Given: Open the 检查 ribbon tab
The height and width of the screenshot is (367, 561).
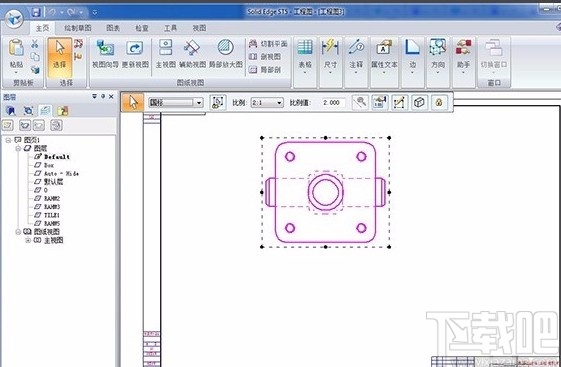Looking at the screenshot, I should tap(142, 28).
